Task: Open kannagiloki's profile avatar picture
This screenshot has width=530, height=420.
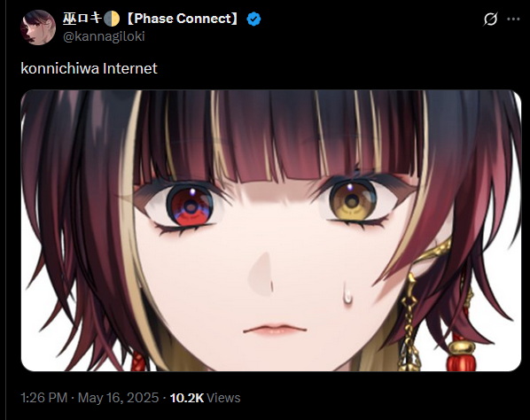Action: [38, 27]
